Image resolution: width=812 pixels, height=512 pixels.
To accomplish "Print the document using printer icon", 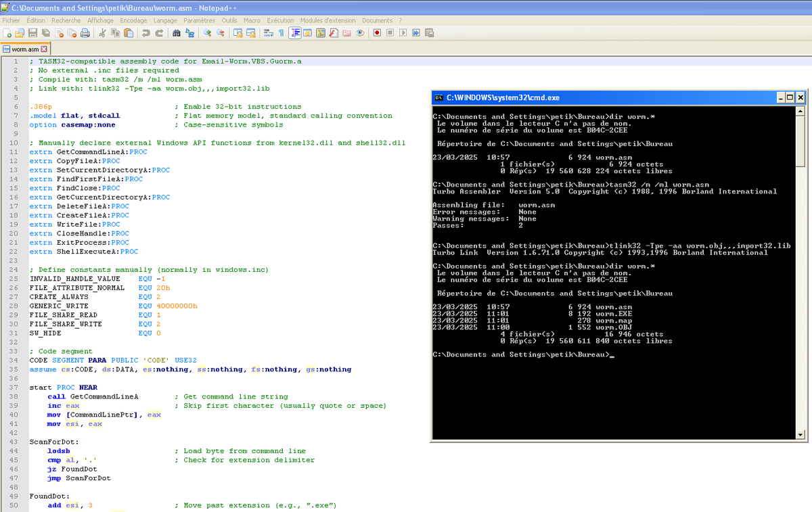I will (85, 32).
